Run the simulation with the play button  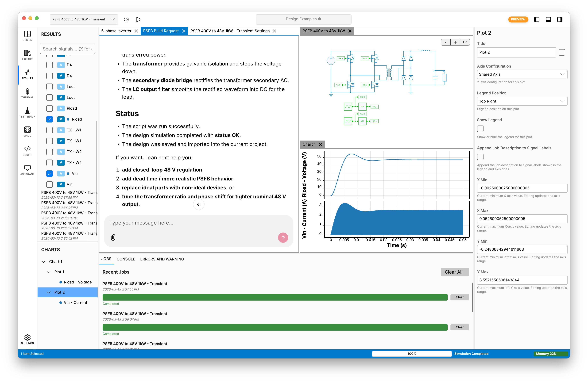[139, 19]
